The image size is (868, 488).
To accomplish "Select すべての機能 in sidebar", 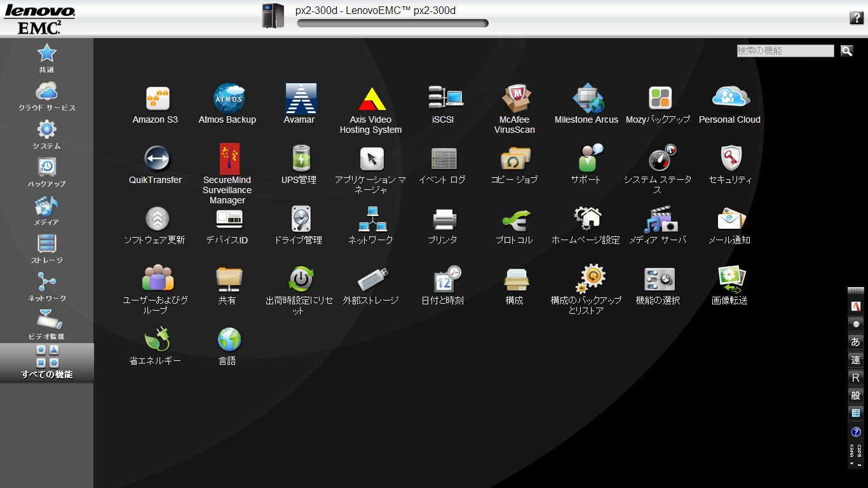I will click(46, 363).
